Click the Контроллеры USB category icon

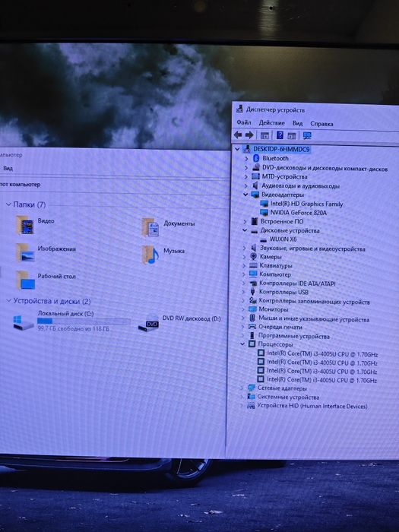[x=253, y=292]
